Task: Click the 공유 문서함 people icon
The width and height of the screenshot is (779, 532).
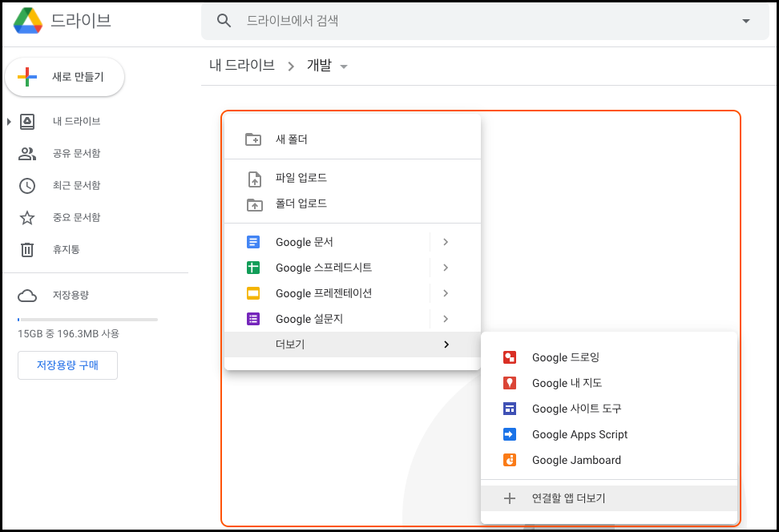Action: pyautogui.click(x=26, y=154)
